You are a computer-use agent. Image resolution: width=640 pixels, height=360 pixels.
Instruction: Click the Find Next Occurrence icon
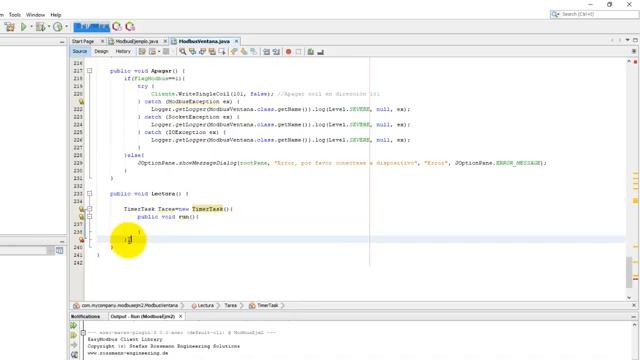(202, 52)
